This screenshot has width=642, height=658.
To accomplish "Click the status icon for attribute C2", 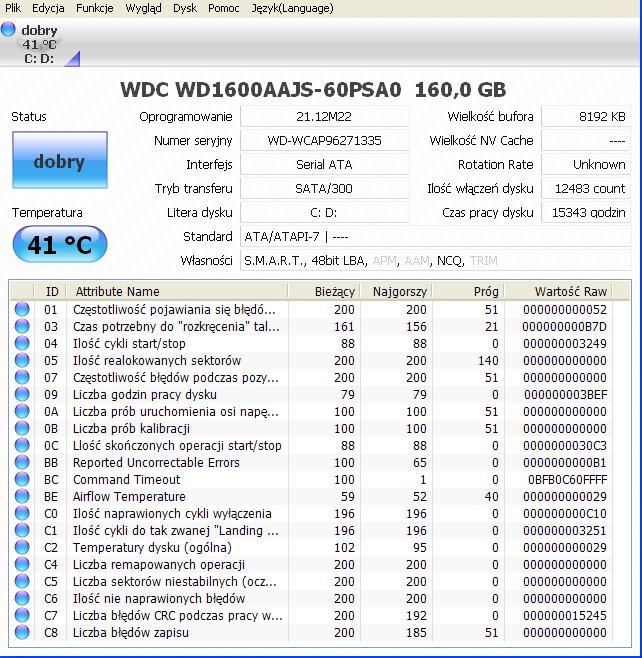I will click(22, 547).
